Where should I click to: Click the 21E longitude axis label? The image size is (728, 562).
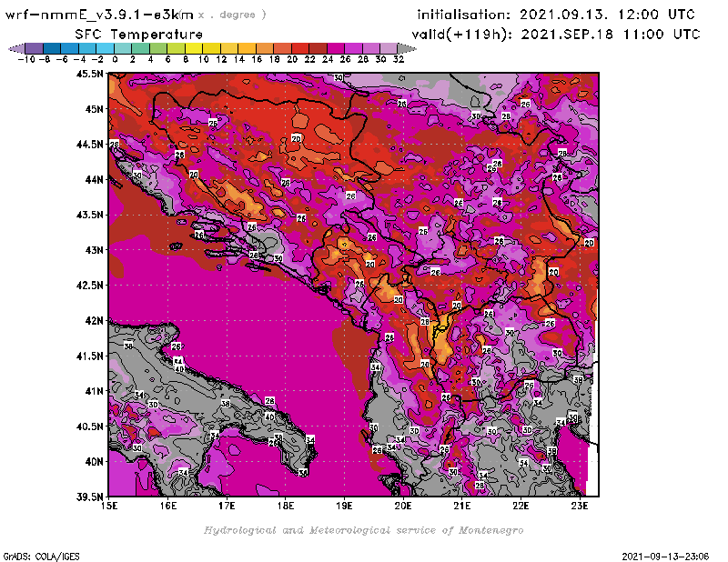(x=462, y=506)
